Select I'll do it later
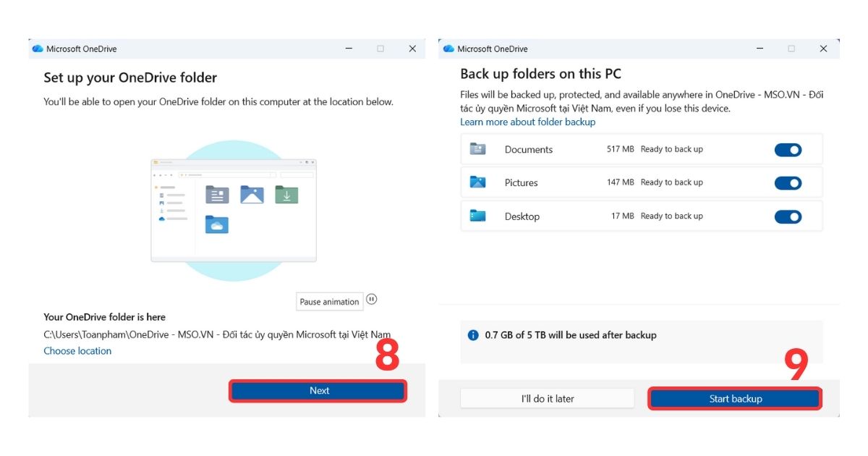 (547, 397)
